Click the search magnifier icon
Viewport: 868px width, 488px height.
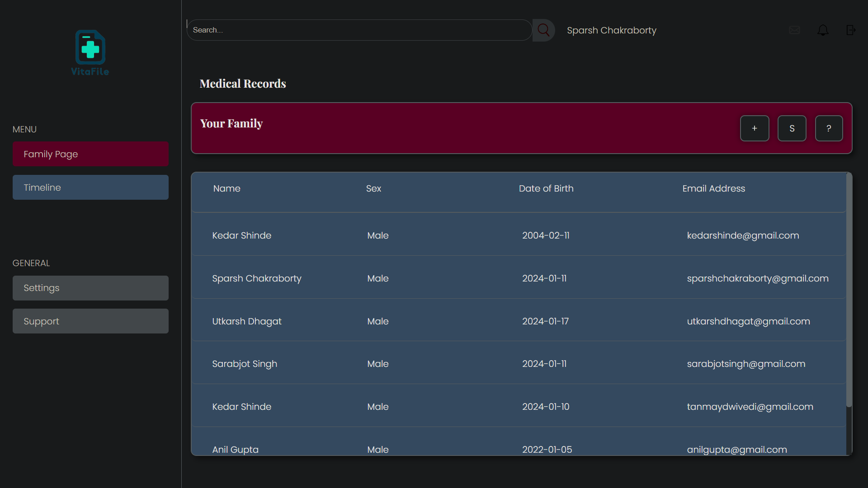pos(543,30)
